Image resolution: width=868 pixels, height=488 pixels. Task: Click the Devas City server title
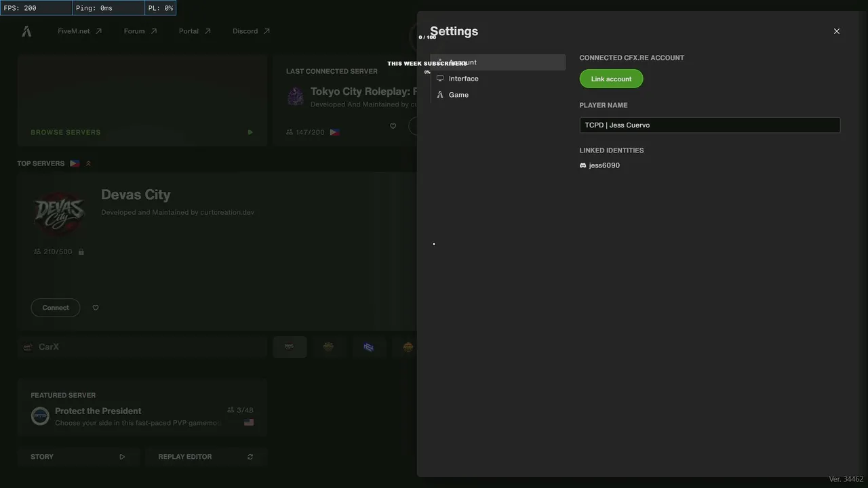click(136, 195)
